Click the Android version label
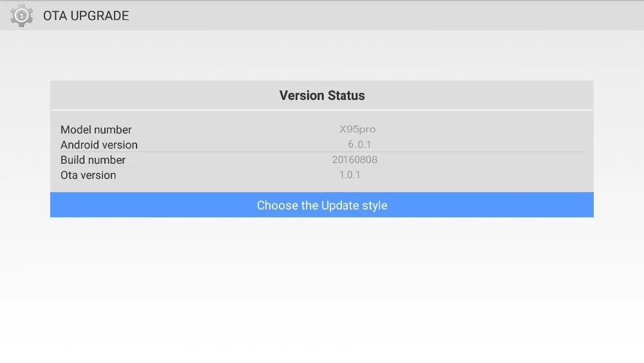The image size is (644, 363). click(x=99, y=144)
